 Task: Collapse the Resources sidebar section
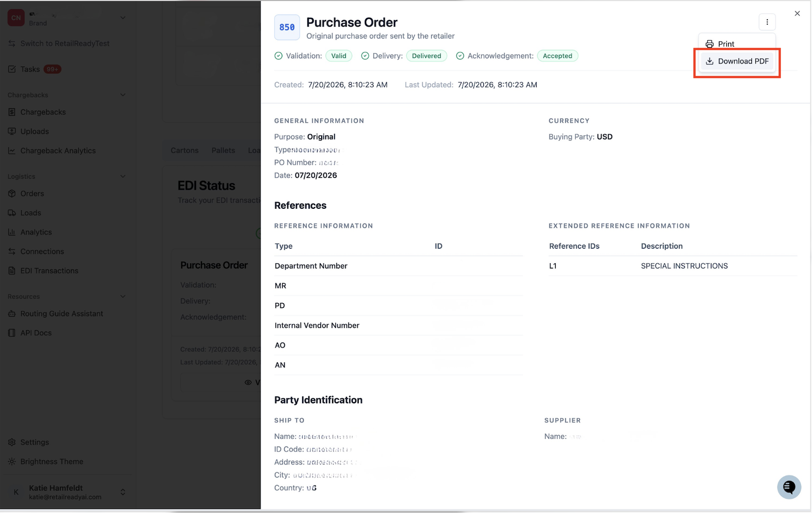123,296
